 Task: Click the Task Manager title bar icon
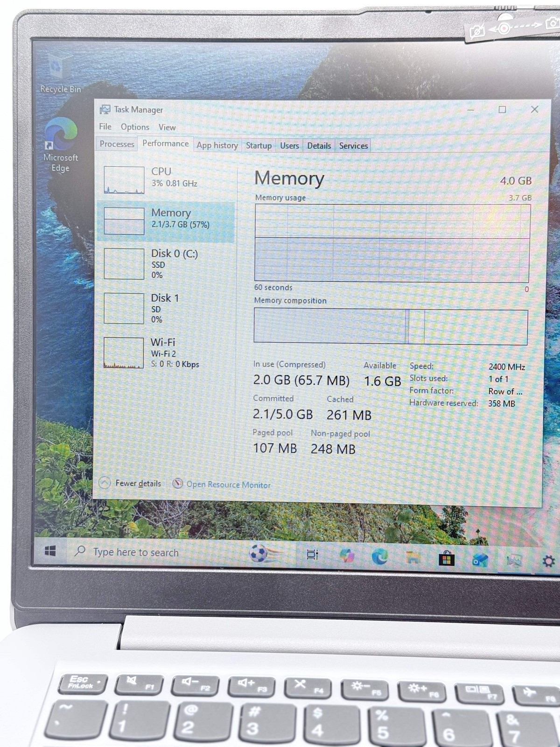point(105,109)
